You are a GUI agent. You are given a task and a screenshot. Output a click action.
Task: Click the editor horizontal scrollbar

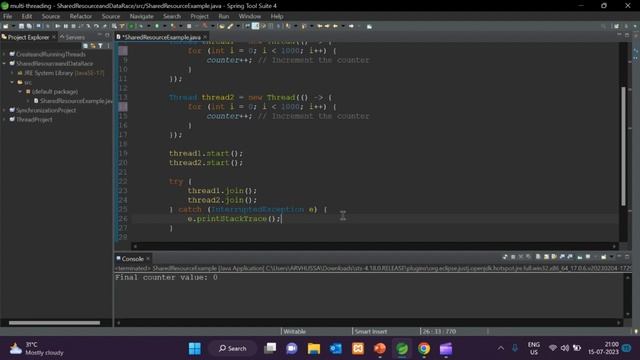click(374, 246)
